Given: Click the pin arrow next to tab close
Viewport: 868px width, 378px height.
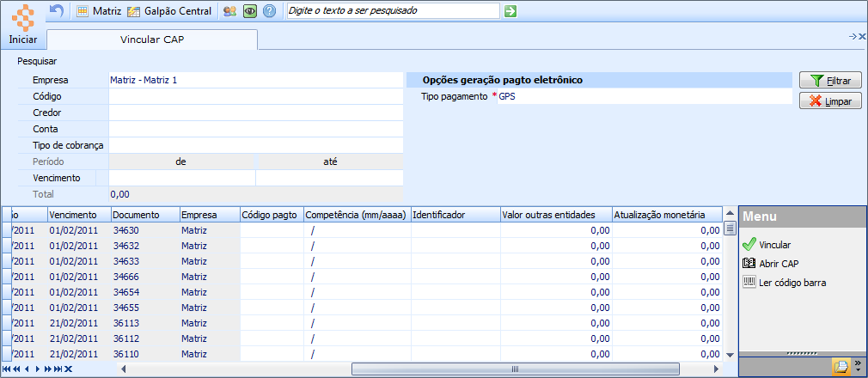Looking at the screenshot, I should click(853, 36).
